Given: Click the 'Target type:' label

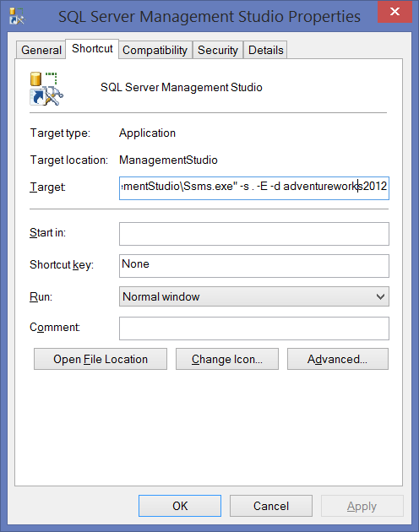Looking at the screenshot, I should [x=61, y=133].
